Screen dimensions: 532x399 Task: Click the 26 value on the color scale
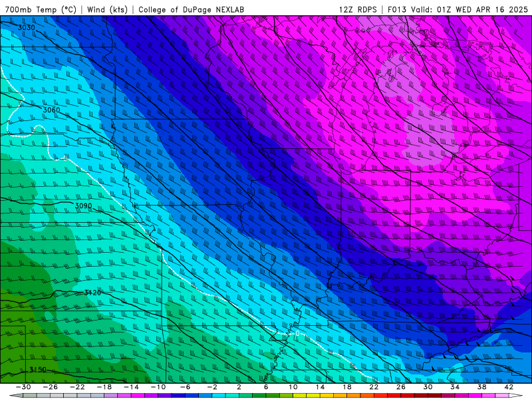pos(401,387)
